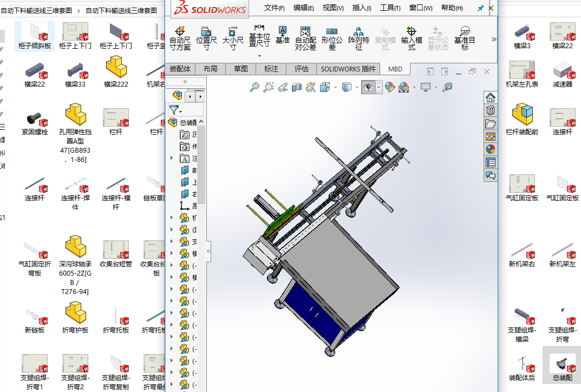This screenshot has width=581, height=392.
Task: Open SolidWorks Resources home icon
Action: click(491, 97)
